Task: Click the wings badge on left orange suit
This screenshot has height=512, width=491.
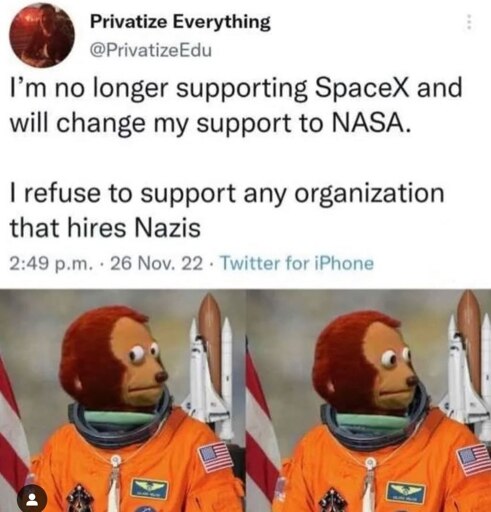Action: pos(150,489)
